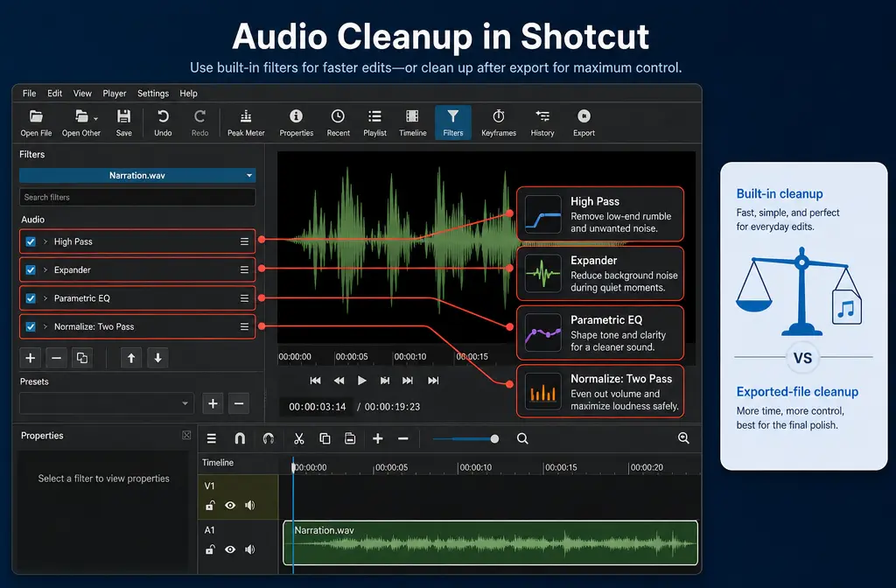This screenshot has width=896, height=588.
Task: Open the Help menu
Action: (x=189, y=93)
